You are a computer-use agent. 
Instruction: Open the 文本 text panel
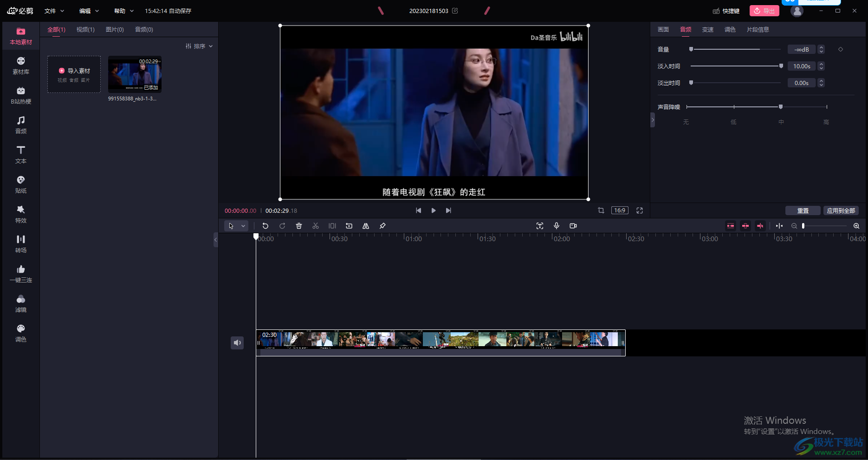21,155
